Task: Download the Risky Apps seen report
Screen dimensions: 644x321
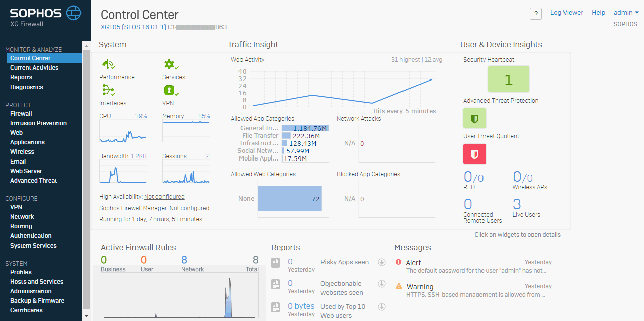Action: click(x=382, y=262)
